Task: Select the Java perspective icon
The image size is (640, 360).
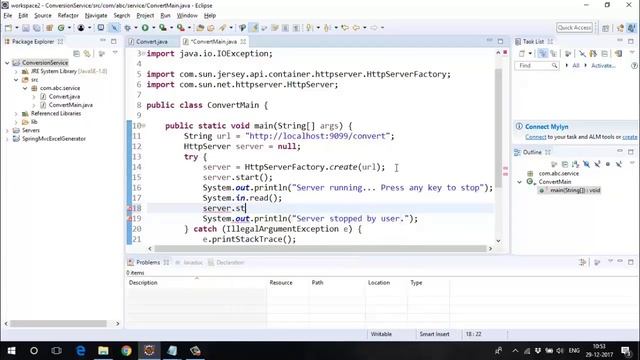Action: (631, 28)
